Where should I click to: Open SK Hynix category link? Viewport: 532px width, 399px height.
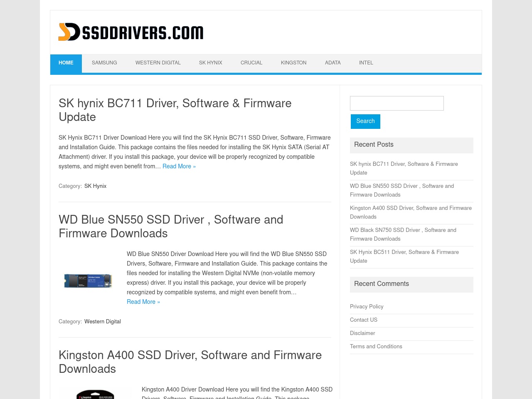point(95,186)
